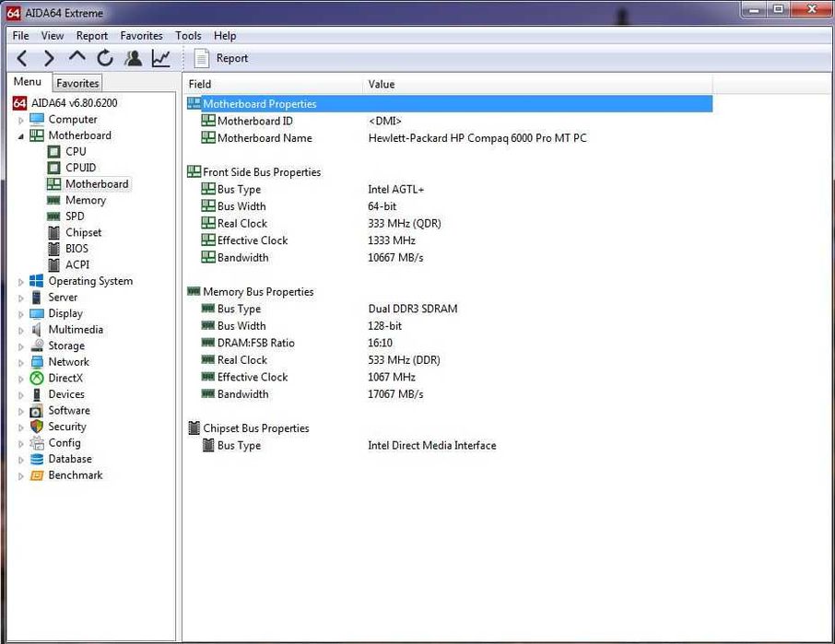The image size is (835, 644).
Task: Click the AIDA64 v6.80.6200 root icon
Action: pos(19,102)
